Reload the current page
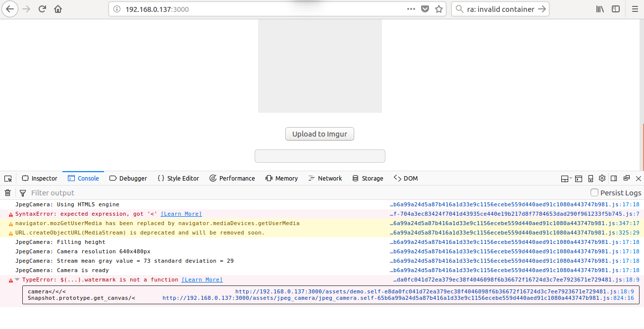644x329 pixels. pos(42,8)
